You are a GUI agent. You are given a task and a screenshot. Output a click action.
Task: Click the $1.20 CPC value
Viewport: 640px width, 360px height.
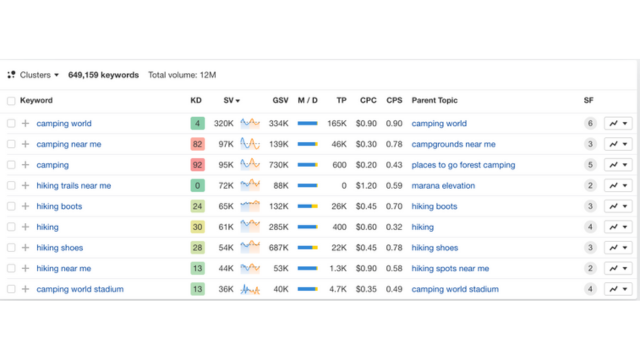pos(366,186)
